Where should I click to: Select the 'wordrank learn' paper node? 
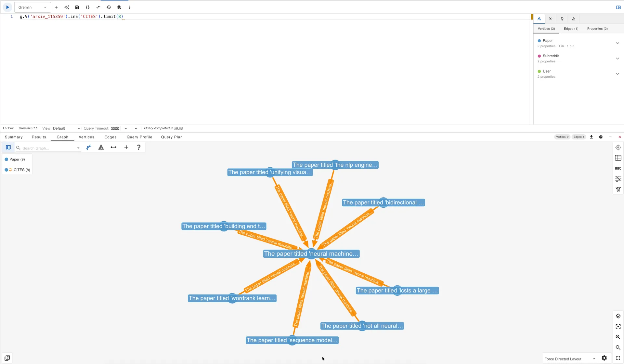pyautogui.click(x=232, y=298)
